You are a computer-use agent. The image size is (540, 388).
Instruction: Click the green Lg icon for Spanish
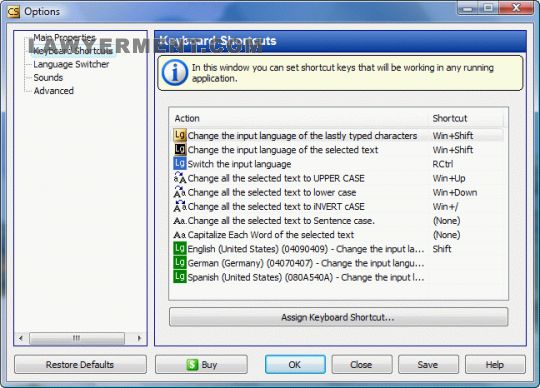(179, 276)
